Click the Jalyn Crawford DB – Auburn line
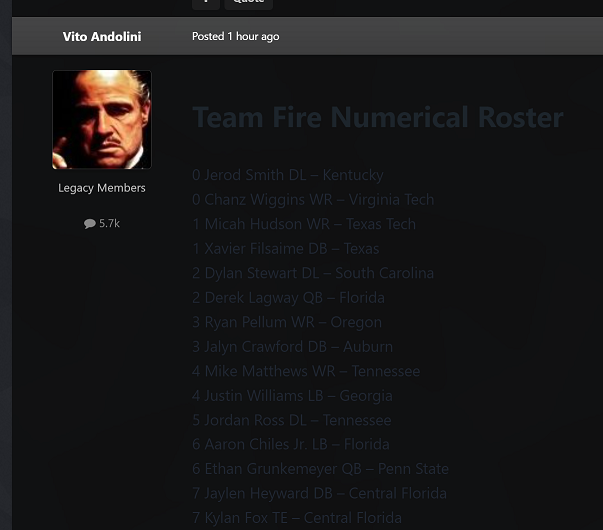Screen dimensions: 603x530 (x=292, y=346)
